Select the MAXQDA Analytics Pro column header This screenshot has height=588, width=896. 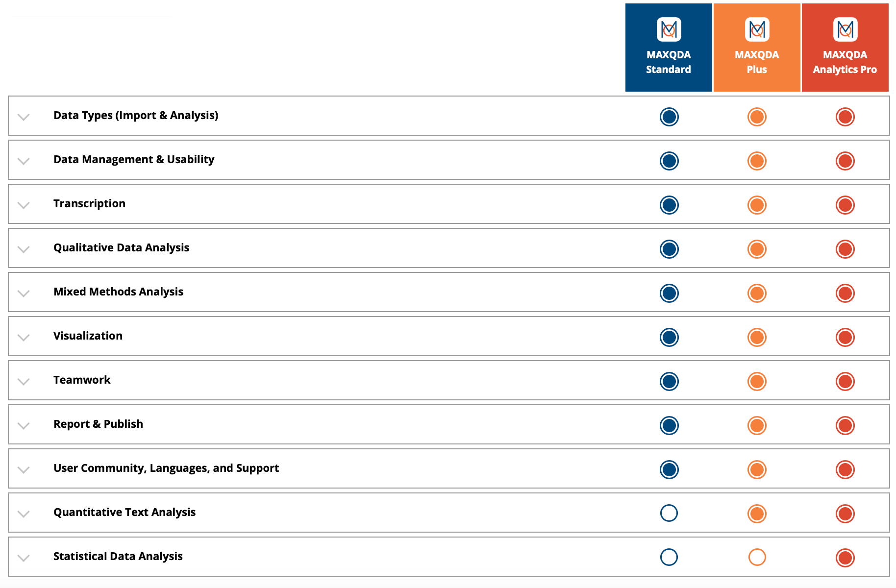(x=845, y=48)
